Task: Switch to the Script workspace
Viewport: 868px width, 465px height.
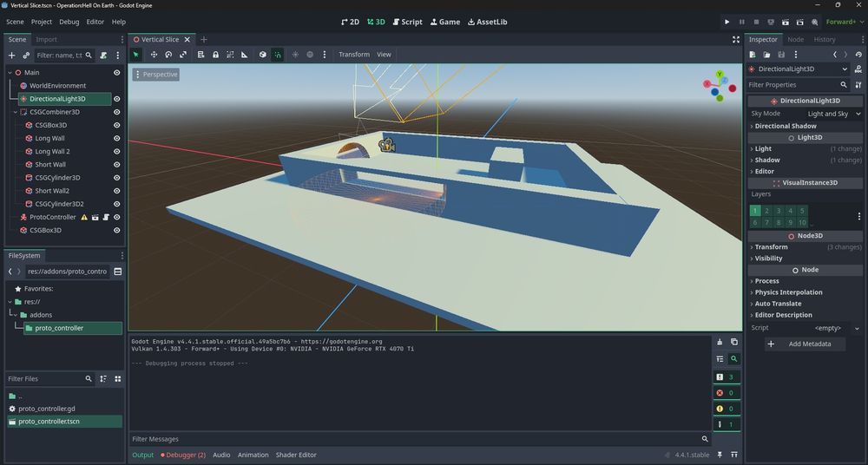Action: [x=407, y=23]
